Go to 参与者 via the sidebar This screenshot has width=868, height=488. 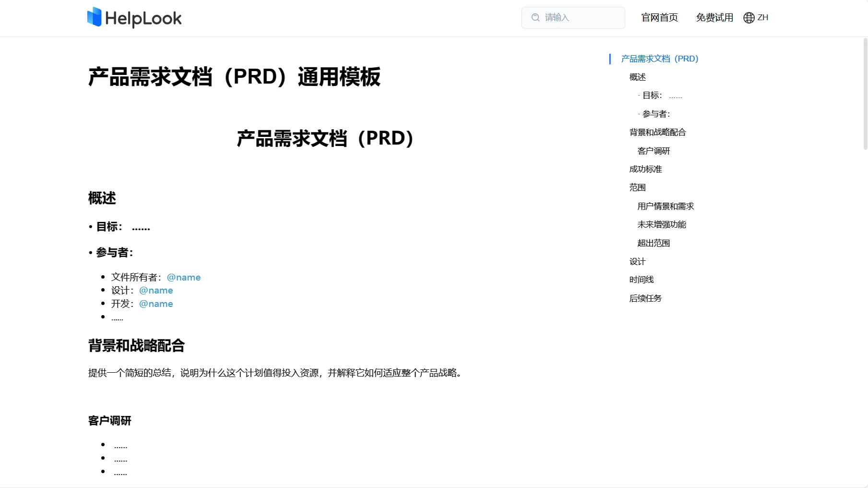[x=656, y=114]
